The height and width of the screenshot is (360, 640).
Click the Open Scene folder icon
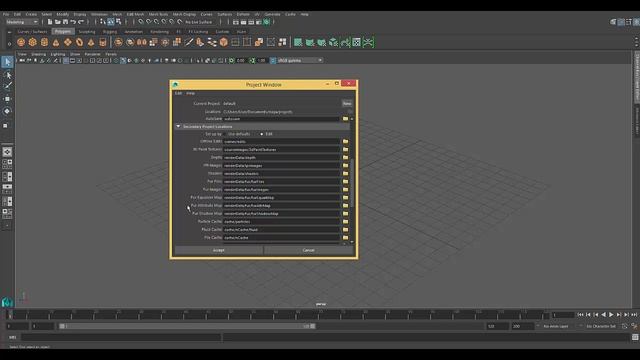coord(58,22)
